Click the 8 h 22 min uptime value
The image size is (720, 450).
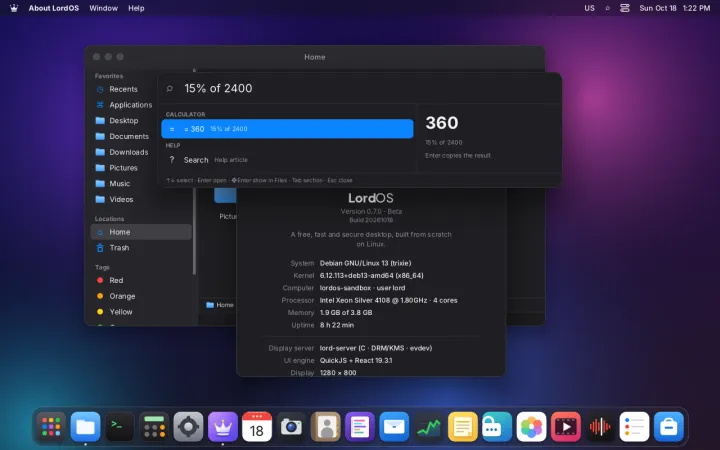(337, 325)
